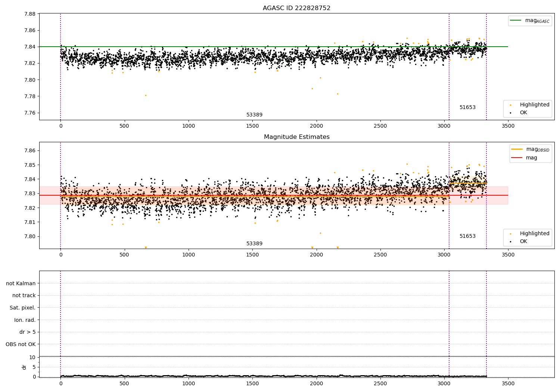The image size is (560, 392).
Task: Click the orange mag OBSID legend line sample
Action: [517, 149]
